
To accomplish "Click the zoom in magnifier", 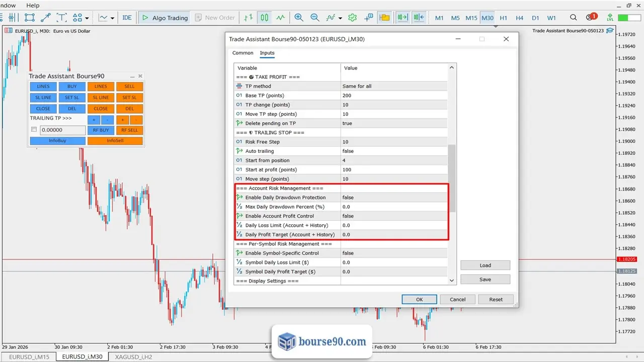I will [299, 18].
